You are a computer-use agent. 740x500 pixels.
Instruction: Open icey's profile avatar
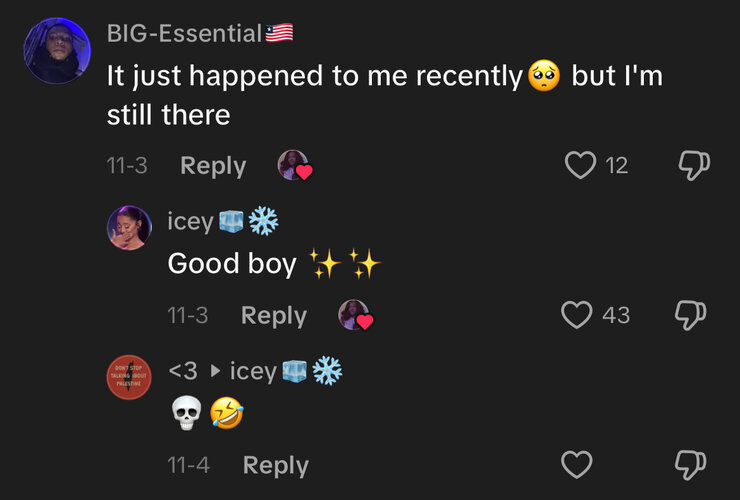click(x=129, y=228)
